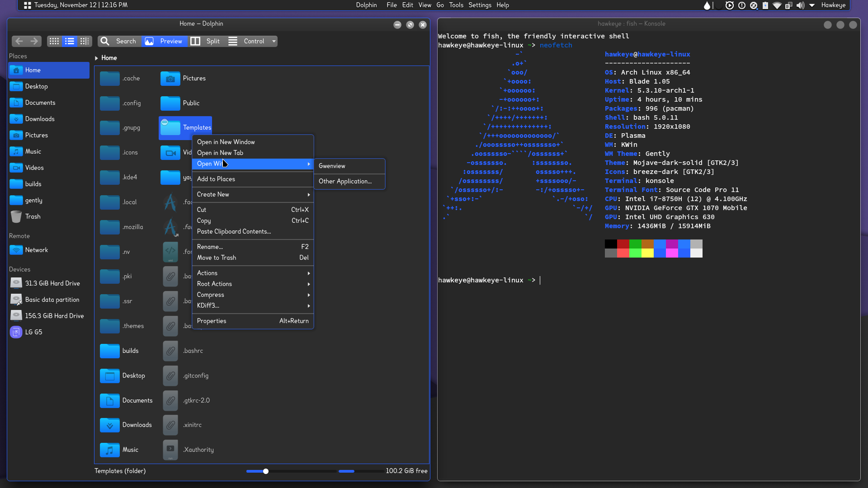868x488 pixels.
Task: Select Basic data partition device
Action: 49,300
